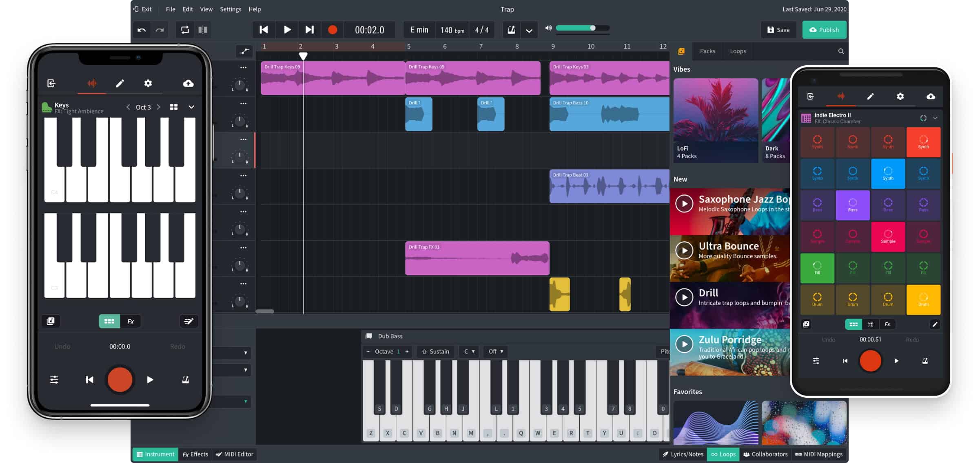
Task: Click the metronome icon near the tempo display
Action: tap(511, 29)
